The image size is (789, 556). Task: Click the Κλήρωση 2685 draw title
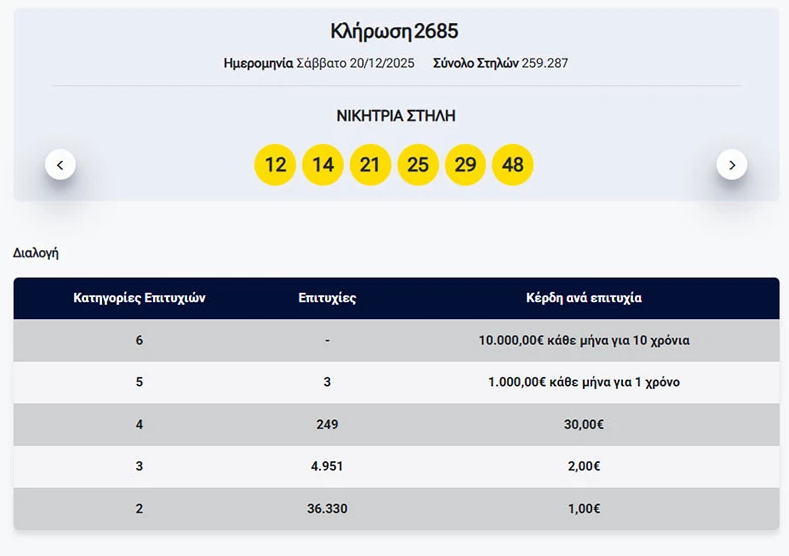394,31
